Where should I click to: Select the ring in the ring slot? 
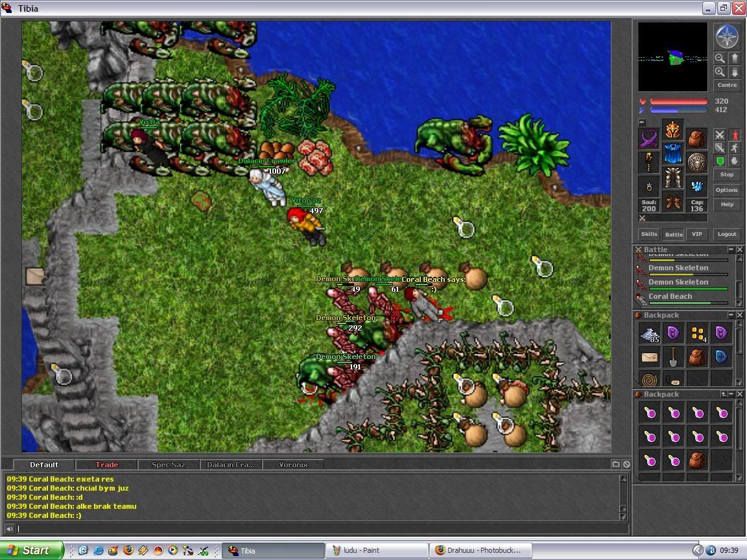click(x=649, y=186)
